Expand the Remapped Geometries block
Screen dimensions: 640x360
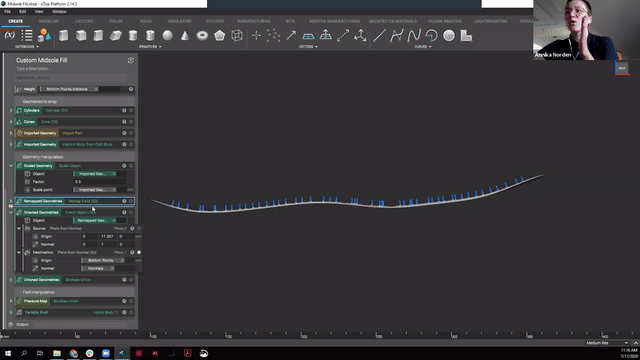point(11,201)
